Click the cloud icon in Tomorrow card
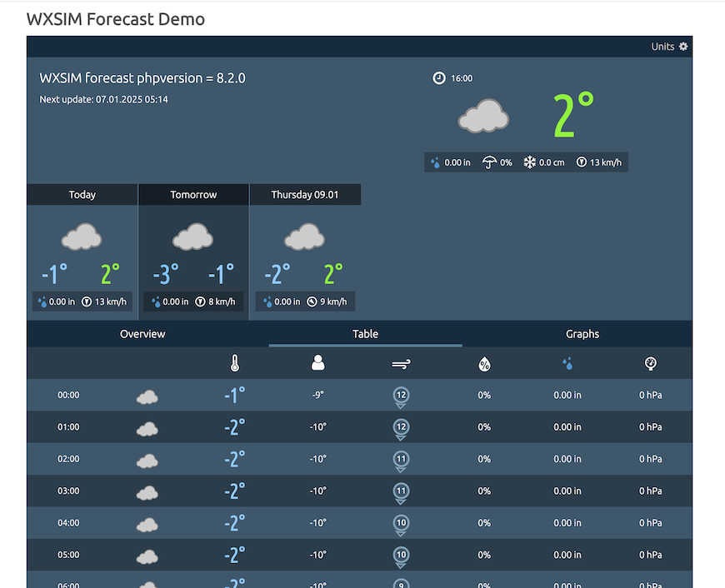This screenshot has width=725, height=588. point(193,237)
